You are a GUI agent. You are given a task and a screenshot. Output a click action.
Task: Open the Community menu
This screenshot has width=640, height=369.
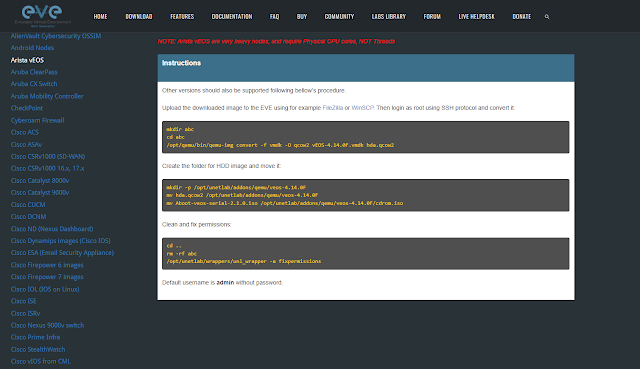[340, 17]
